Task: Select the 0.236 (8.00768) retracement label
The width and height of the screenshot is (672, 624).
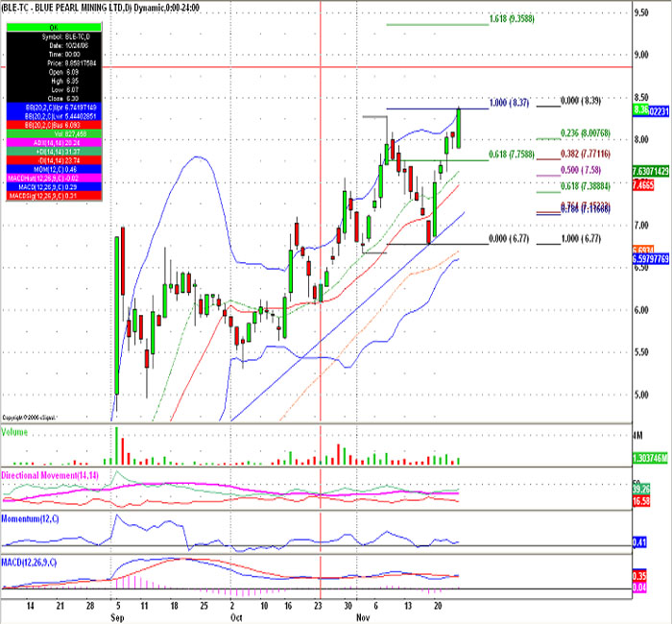Action: click(586, 133)
